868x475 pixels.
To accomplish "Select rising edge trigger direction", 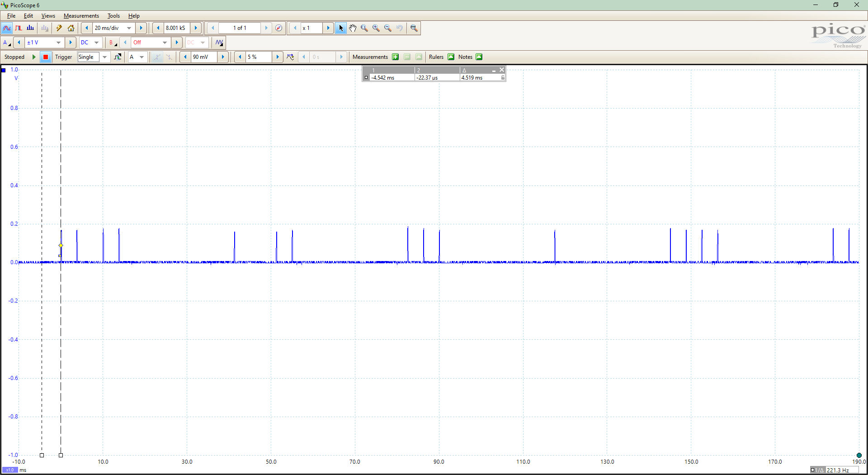I will (x=157, y=57).
